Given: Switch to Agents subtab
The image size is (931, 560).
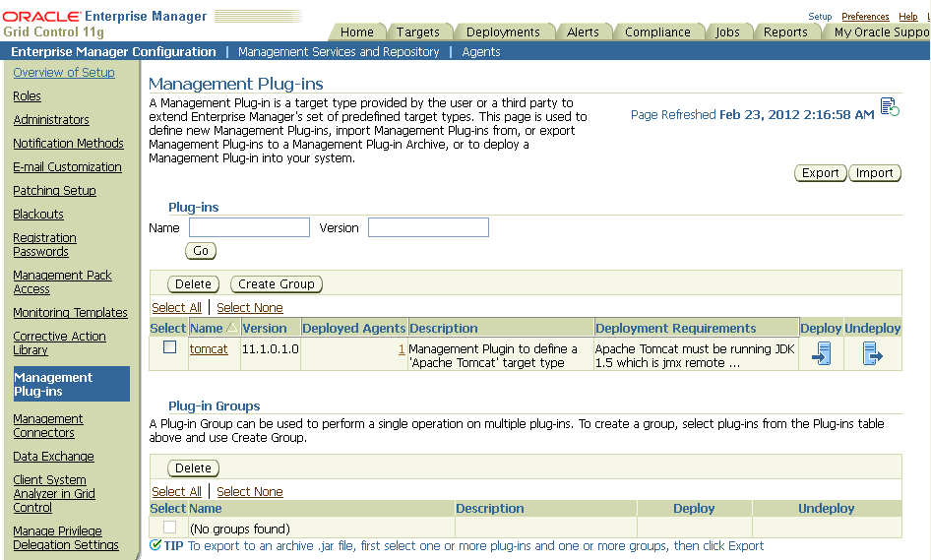Looking at the screenshot, I should tap(481, 51).
